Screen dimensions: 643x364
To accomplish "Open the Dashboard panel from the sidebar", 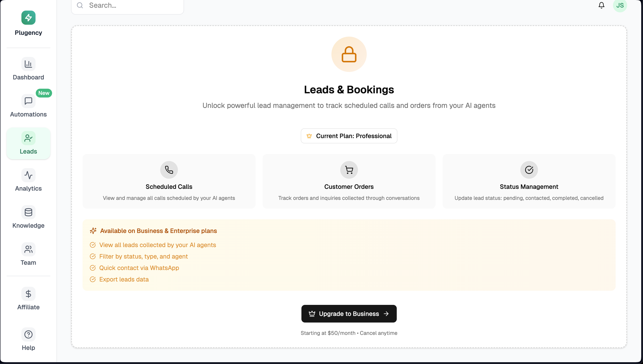I will 28,69.
